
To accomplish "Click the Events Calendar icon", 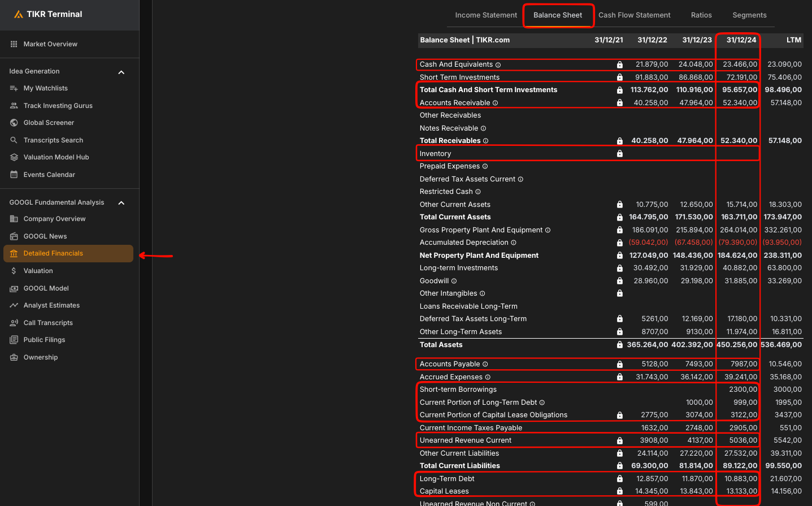I will click(x=14, y=175).
